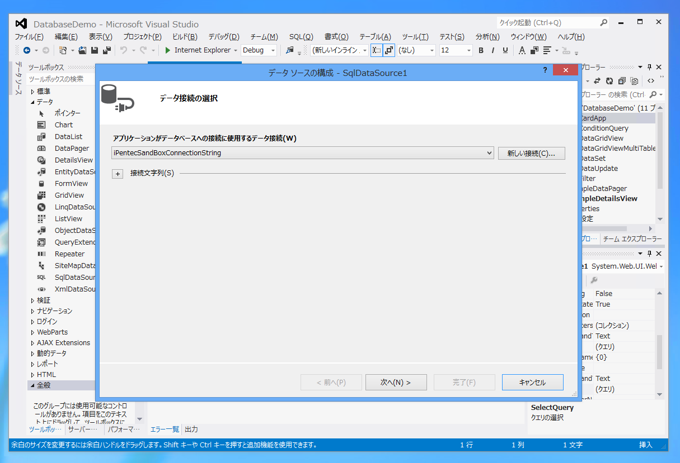680x463 pixels.
Task: Click the Find in Files toolbar icon
Action: click(x=290, y=50)
